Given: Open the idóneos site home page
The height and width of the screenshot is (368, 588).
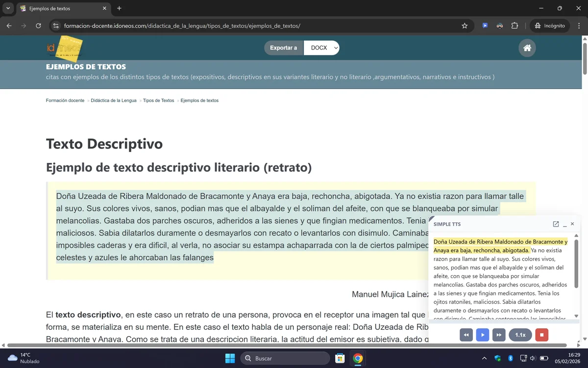Looking at the screenshot, I should (x=527, y=48).
